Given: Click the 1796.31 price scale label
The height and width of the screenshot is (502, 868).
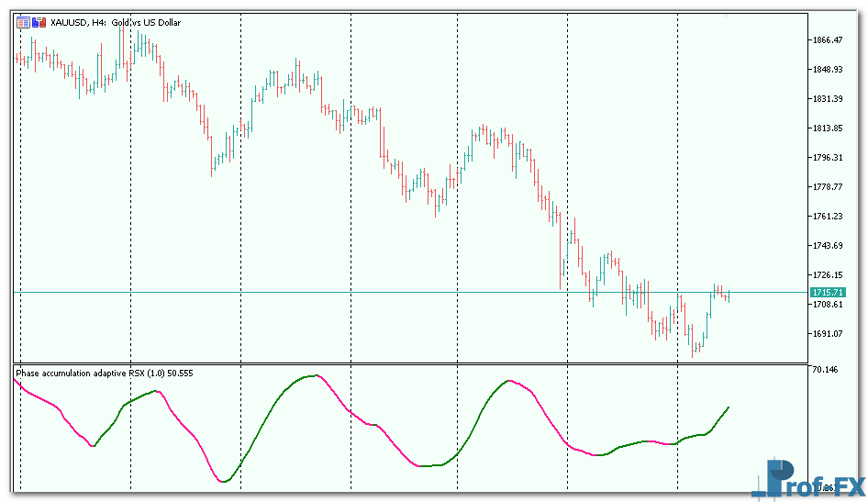Looking at the screenshot, I should click(x=827, y=158).
